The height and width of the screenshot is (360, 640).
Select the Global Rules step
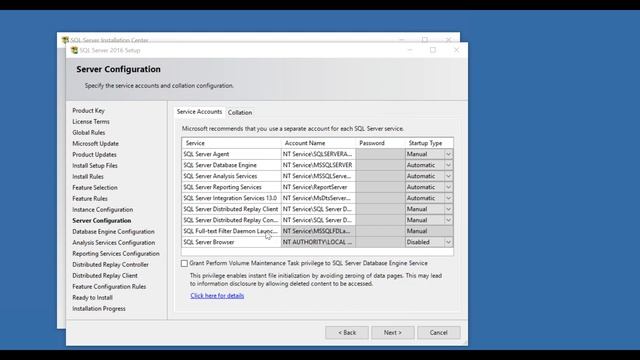click(89, 133)
